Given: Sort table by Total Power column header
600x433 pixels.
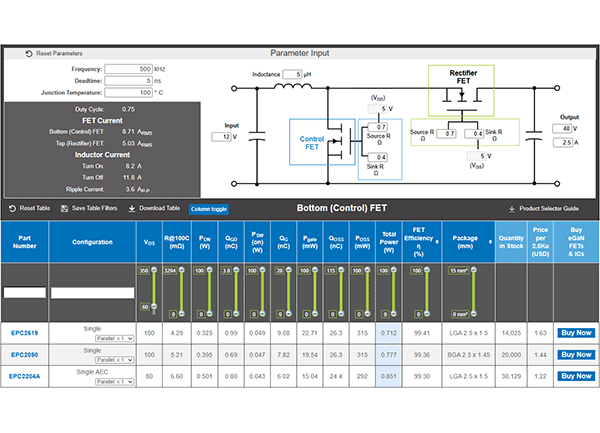Looking at the screenshot, I should tap(386, 242).
